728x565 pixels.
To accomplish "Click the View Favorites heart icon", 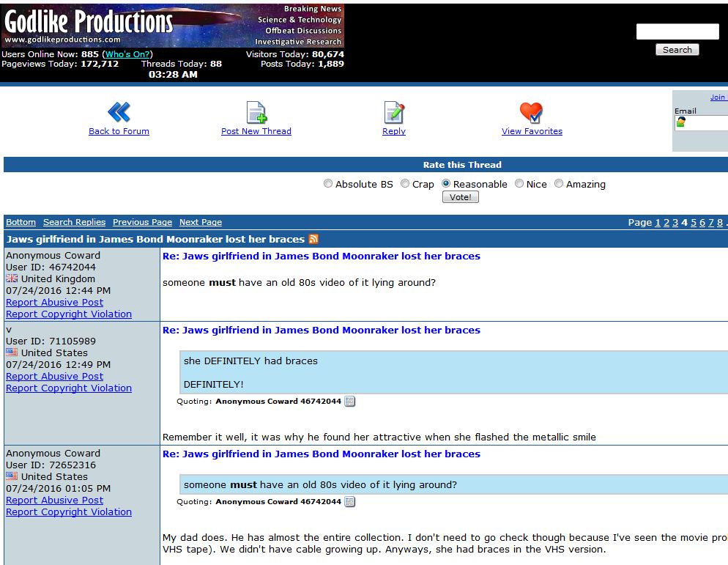I will [x=531, y=112].
